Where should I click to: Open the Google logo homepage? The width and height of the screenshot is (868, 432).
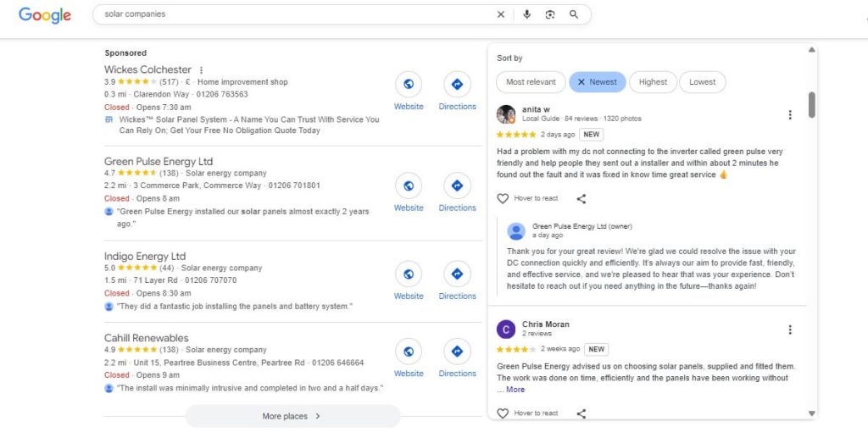click(45, 15)
